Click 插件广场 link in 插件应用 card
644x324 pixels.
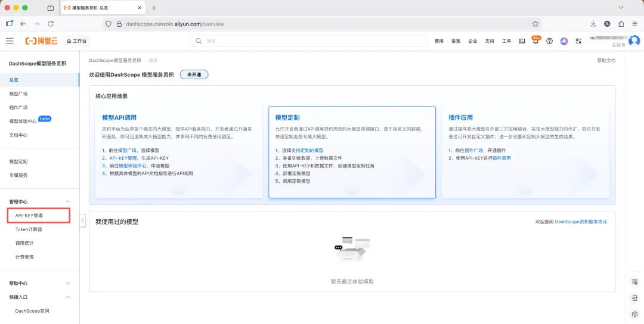pyautogui.click(x=474, y=151)
